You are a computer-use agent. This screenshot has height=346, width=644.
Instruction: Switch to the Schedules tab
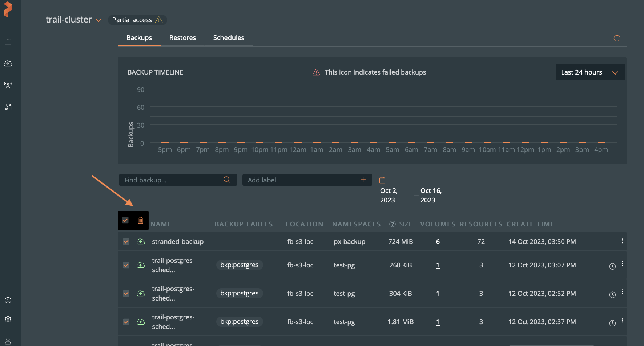click(x=229, y=38)
